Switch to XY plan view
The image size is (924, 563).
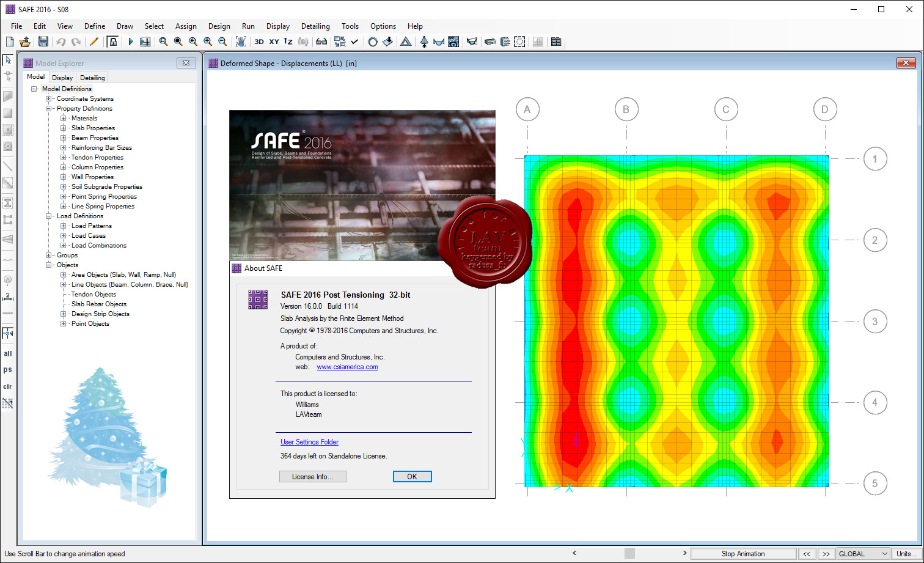tap(274, 42)
